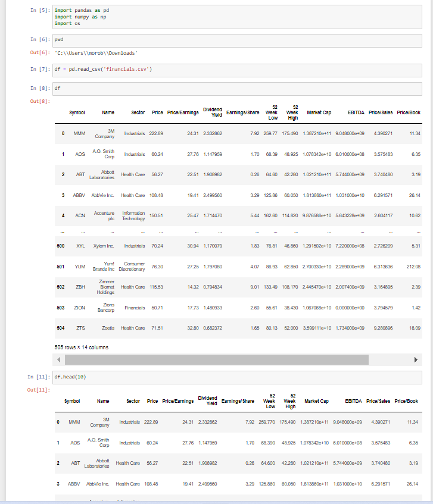Click the 150.51 price cell for Accenture
Screen dimensions: 433x504
click(156, 215)
